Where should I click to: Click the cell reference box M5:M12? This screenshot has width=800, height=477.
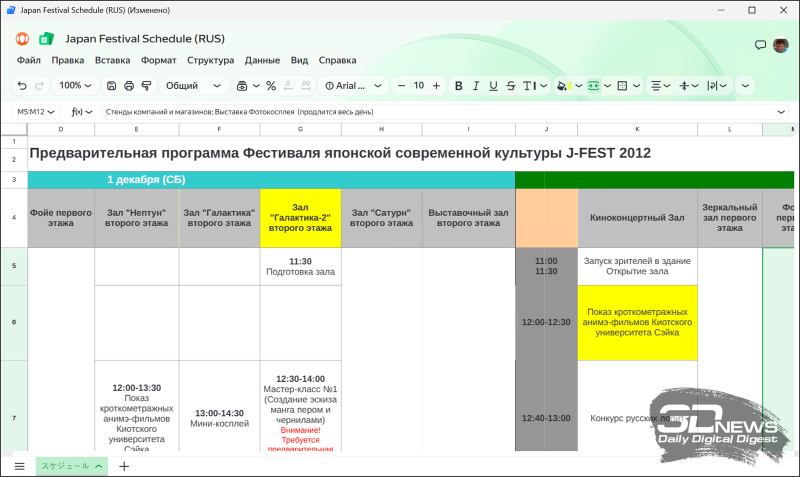point(36,112)
